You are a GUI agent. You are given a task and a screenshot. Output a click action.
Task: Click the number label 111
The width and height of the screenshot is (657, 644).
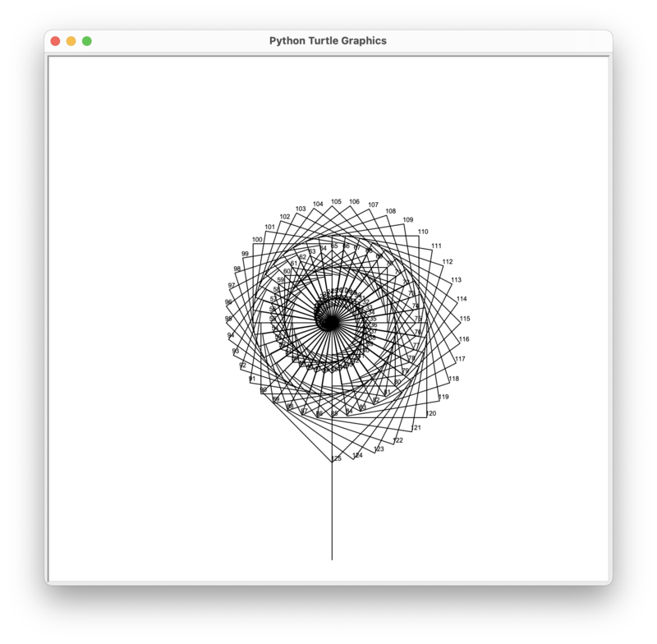click(x=437, y=246)
